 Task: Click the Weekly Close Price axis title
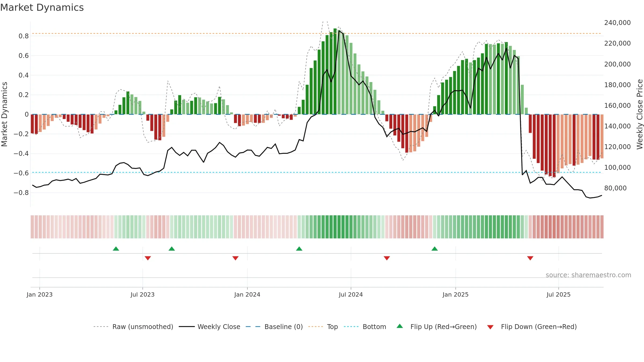[640, 114]
